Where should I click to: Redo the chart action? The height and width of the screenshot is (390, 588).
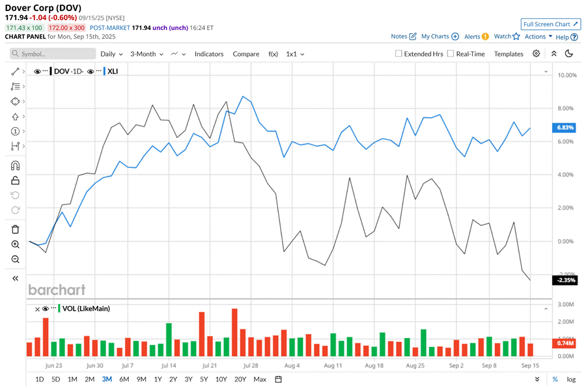point(15,210)
